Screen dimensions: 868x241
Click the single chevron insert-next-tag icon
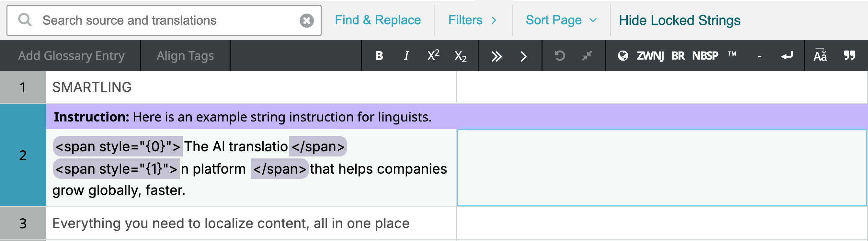point(523,56)
